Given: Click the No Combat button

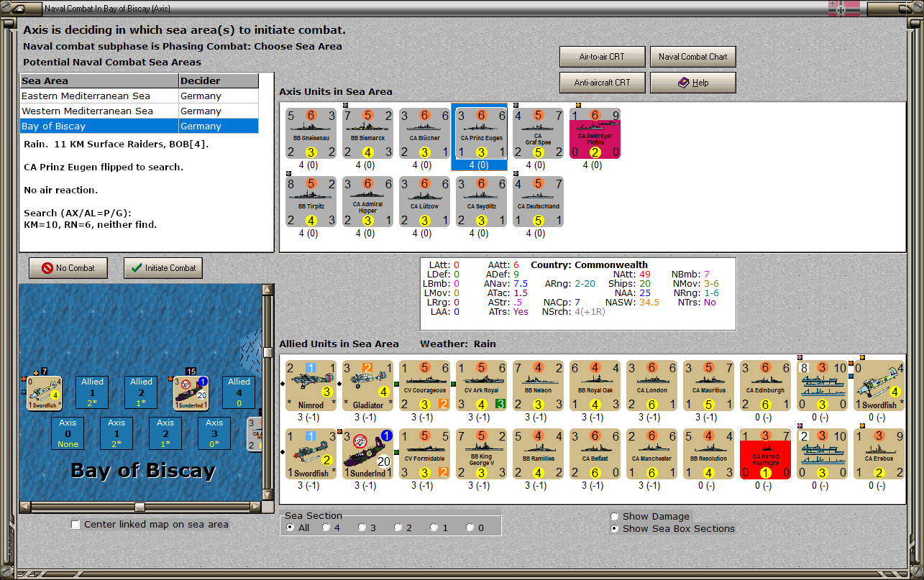Looking at the screenshot, I should [68, 268].
